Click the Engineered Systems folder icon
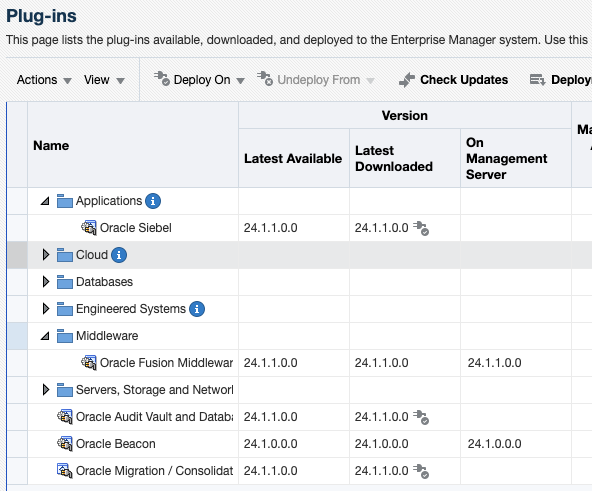Viewport: 592px width, 491px height. click(x=65, y=309)
